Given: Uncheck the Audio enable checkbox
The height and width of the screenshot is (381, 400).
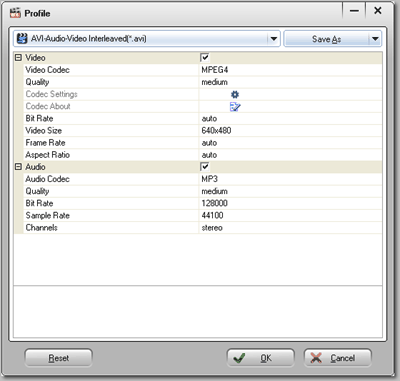Looking at the screenshot, I should pyautogui.click(x=205, y=167).
